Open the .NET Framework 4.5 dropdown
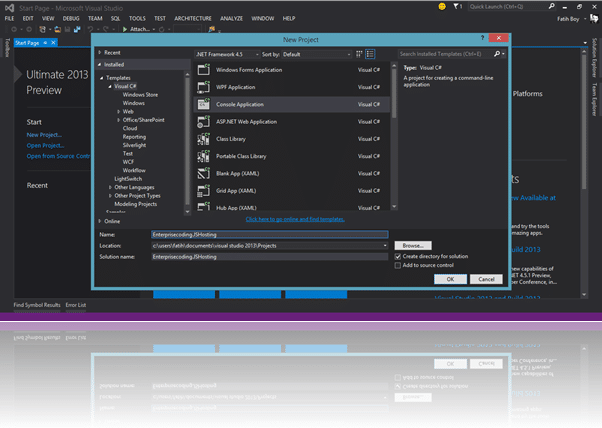Viewport: 602px width, 428px height. click(227, 55)
